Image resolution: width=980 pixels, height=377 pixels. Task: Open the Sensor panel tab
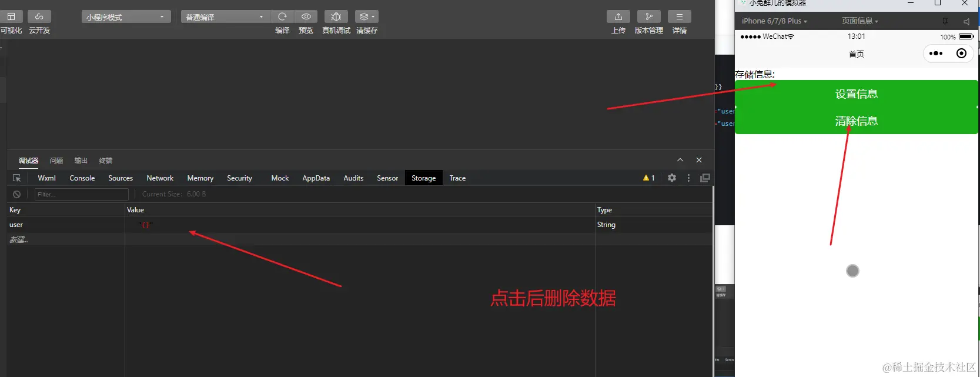click(x=387, y=178)
